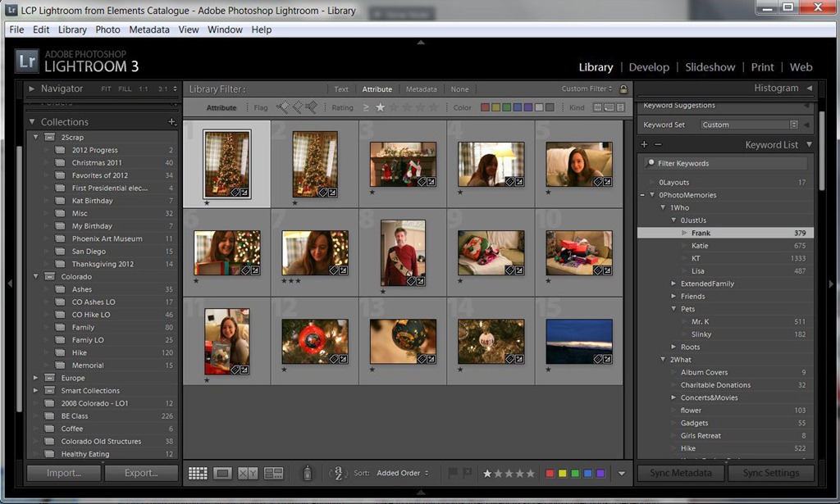Open Compare view (XY) in the toolbar
The width and height of the screenshot is (840, 504).
[x=248, y=473]
